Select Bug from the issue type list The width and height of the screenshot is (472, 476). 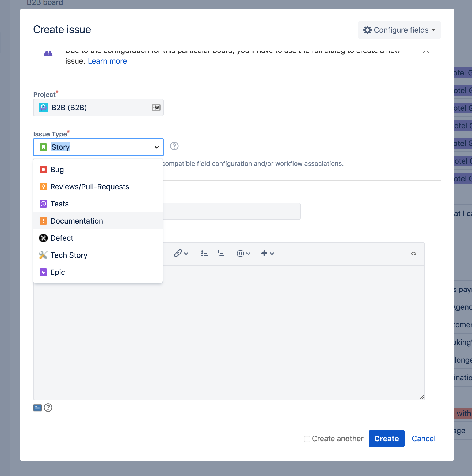tap(98, 170)
